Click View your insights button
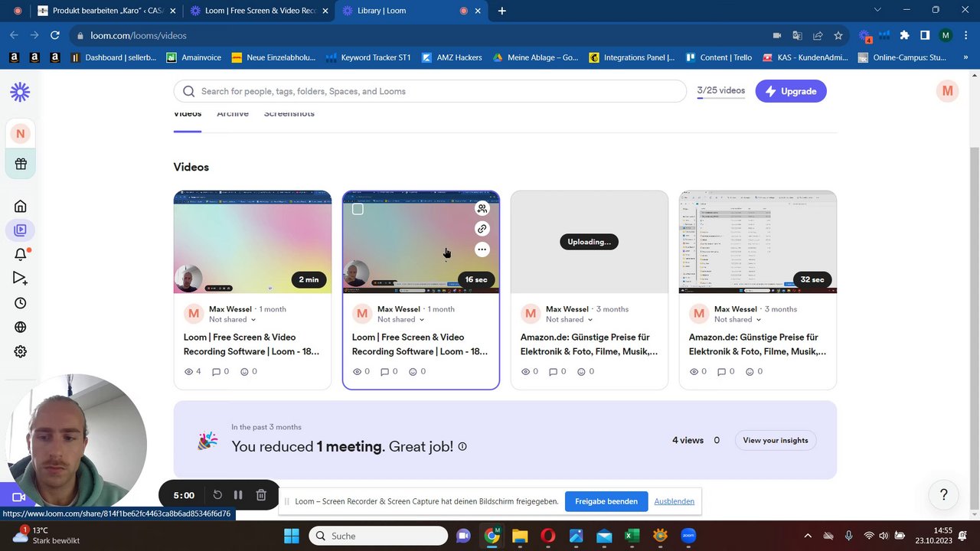 [x=776, y=440]
